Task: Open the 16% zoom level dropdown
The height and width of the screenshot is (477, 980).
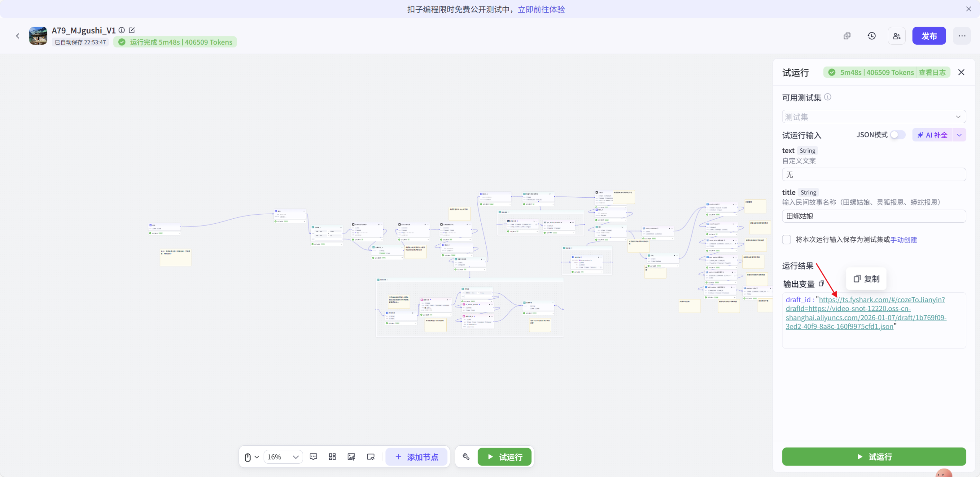Action: [283, 456]
